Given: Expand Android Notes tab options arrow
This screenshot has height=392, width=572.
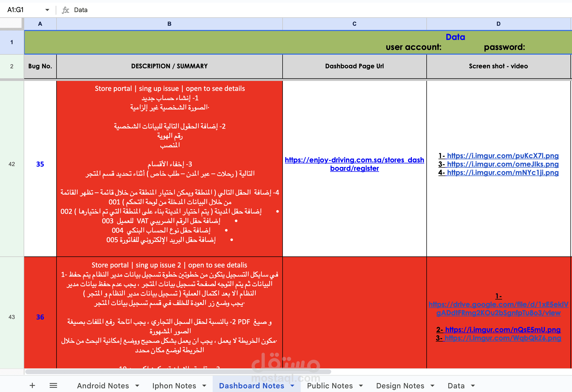Looking at the screenshot, I should click(x=137, y=386).
